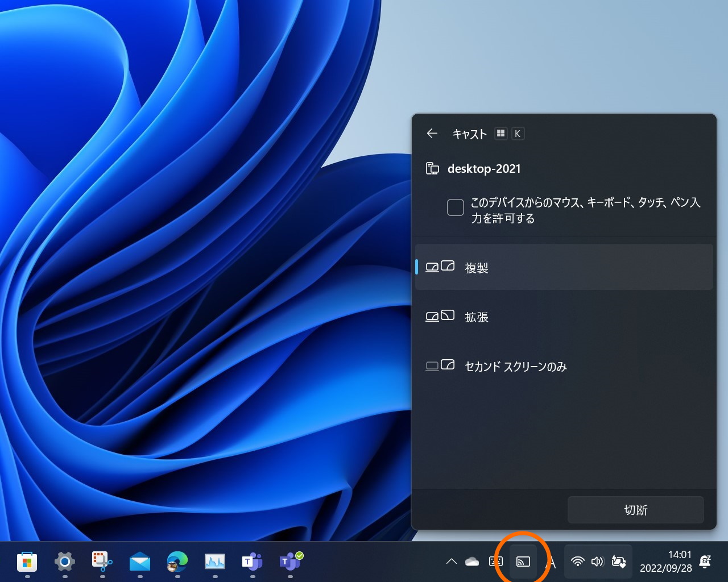This screenshot has height=582, width=728.
Task: Select the 拡張 extend display mode
Action: point(564,317)
